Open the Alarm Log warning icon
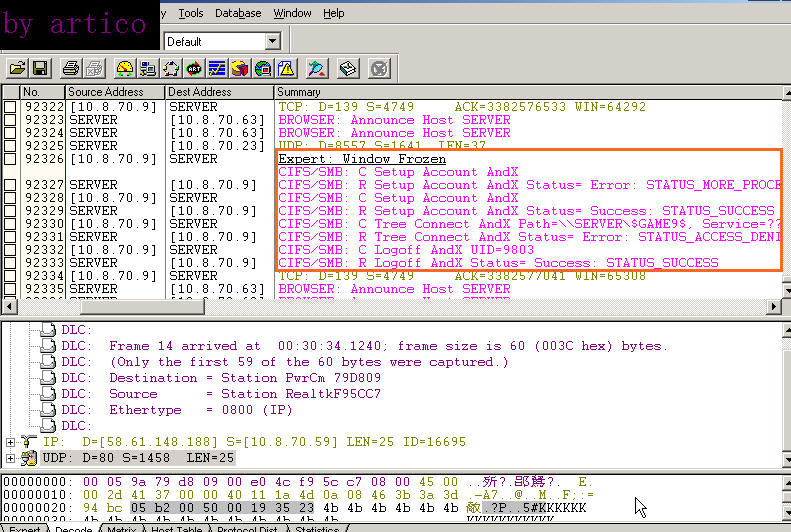This screenshot has width=791, height=532. (x=286, y=69)
